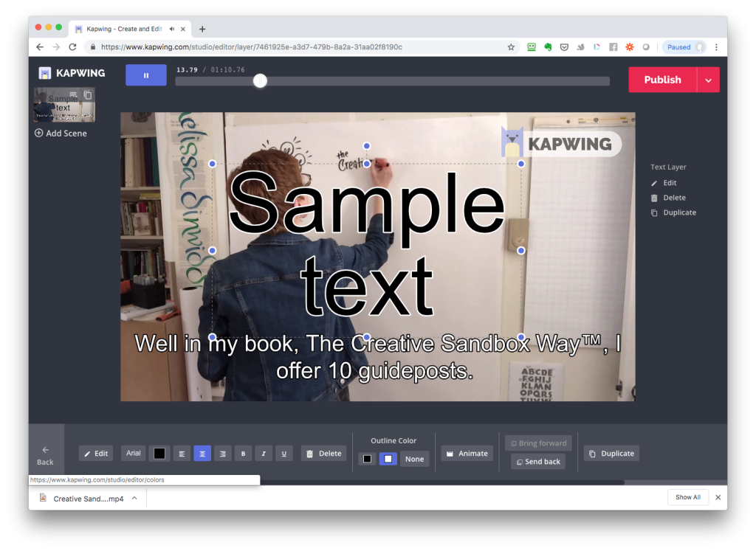The height and width of the screenshot is (551, 756).
Task: Open the dropdown arrow beside Publish
Action: coord(708,80)
